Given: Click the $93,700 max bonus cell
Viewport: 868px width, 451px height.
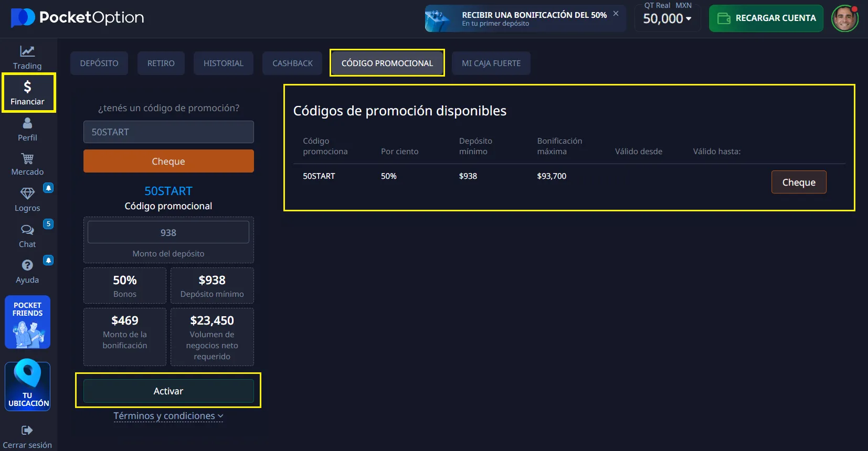Looking at the screenshot, I should point(552,176).
